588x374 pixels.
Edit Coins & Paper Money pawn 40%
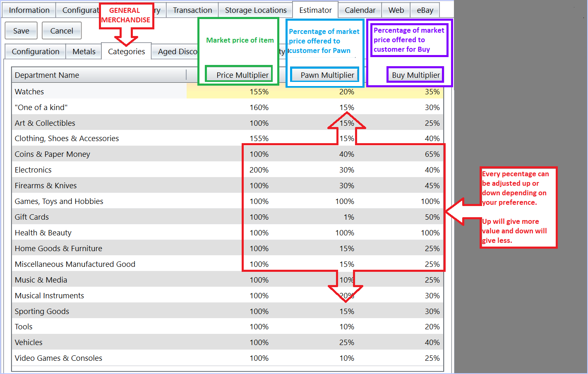pos(347,154)
